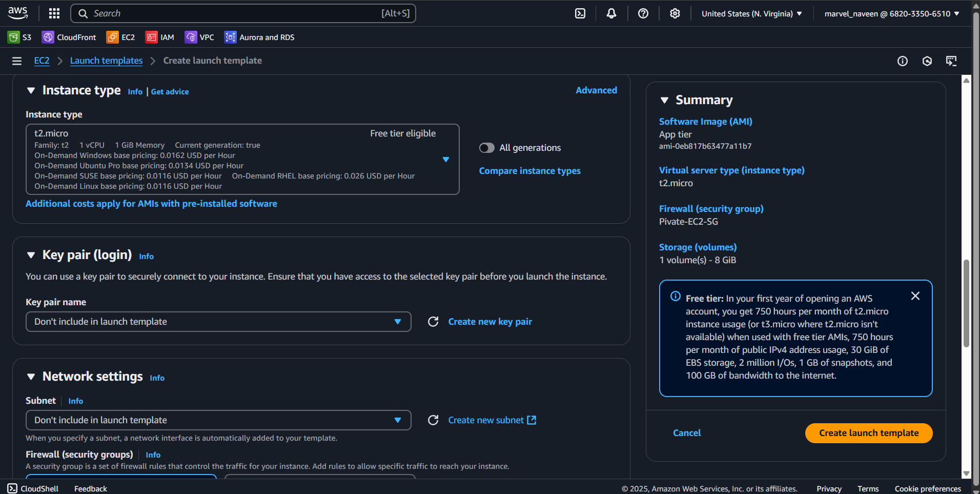Open Info link beside Subnet
The width and height of the screenshot is (980, 494).
pyautogui.click(x=76, y=401)
